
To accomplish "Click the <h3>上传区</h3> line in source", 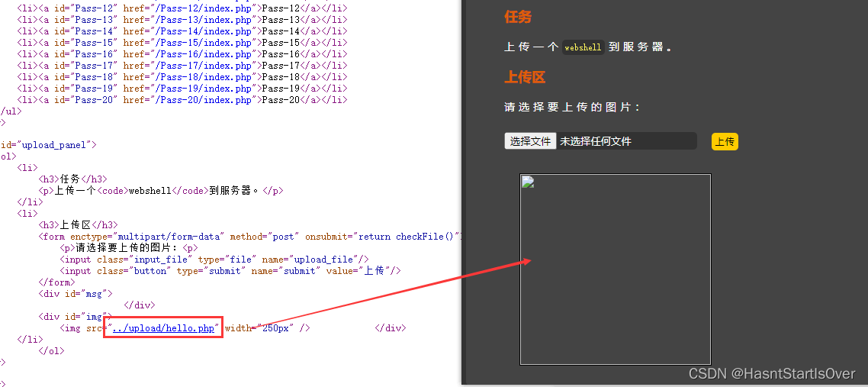I will tap(78, 224).
